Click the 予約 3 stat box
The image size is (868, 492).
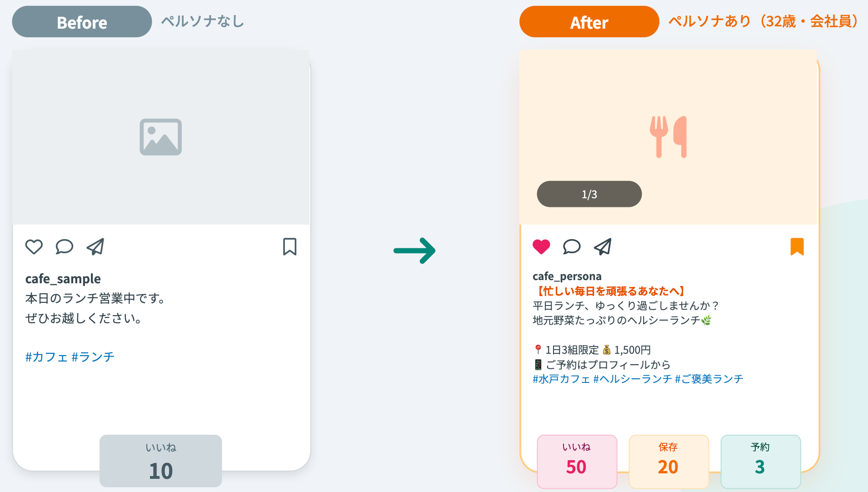[x=760, y=461]
